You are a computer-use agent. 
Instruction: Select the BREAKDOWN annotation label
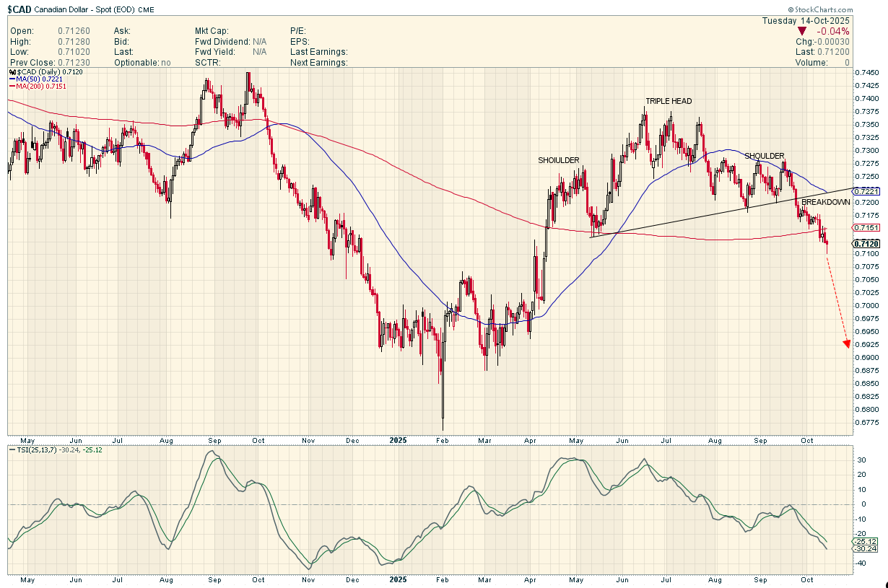(825, 203)
